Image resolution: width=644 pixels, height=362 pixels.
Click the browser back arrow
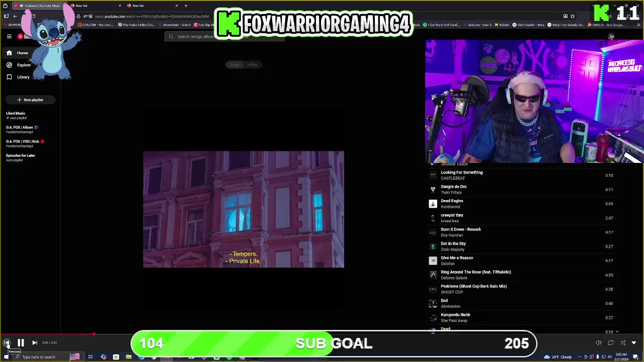tap(15, 16)
